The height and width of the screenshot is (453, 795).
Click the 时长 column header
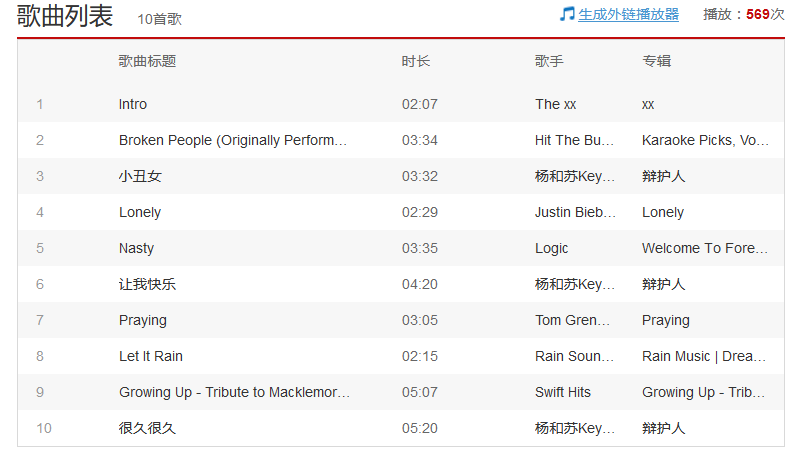416,61
